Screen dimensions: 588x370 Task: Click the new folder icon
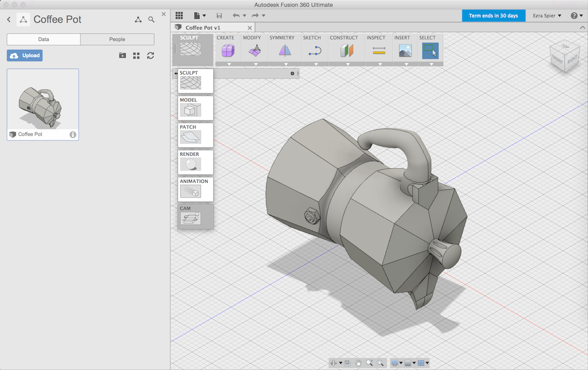point(122,56)
